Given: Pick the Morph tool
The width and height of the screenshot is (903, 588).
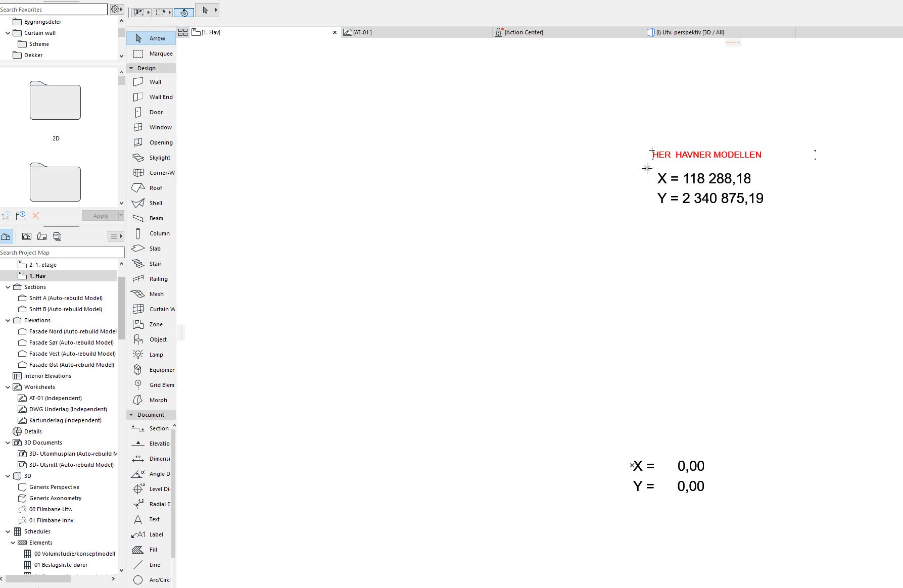Looking at the screenshot, I should tap(151, 400).
